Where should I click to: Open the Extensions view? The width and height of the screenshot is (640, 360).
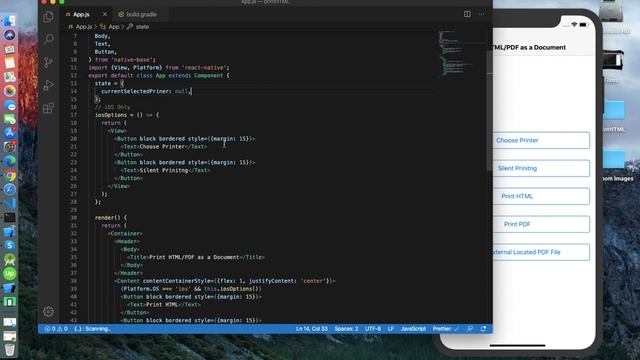point(48,108)
